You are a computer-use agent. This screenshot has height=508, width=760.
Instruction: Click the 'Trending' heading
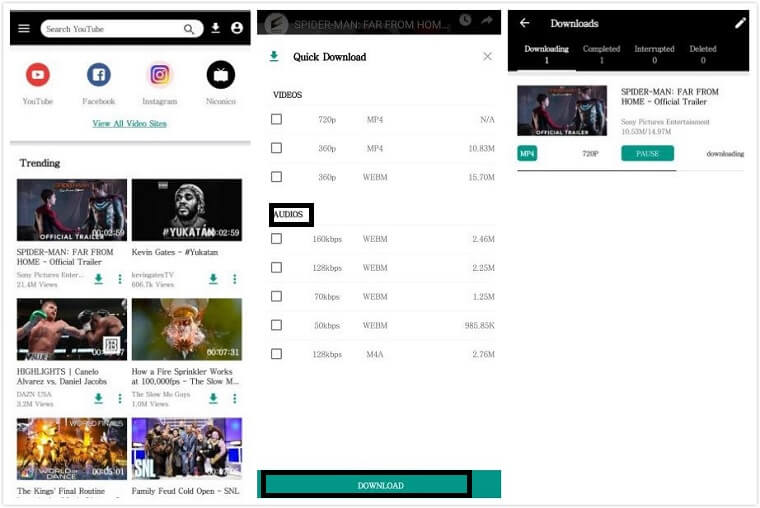pos(40,163)
